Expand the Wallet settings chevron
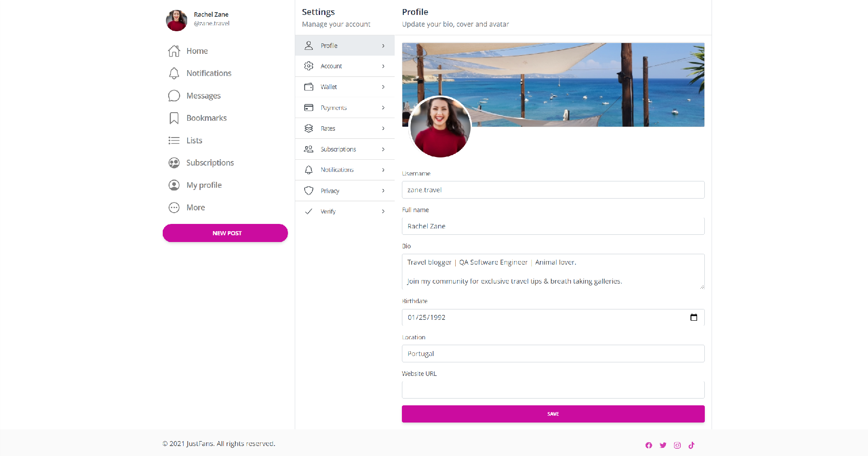This screenshot has height=456, width=868. click(x=383, y=87)
